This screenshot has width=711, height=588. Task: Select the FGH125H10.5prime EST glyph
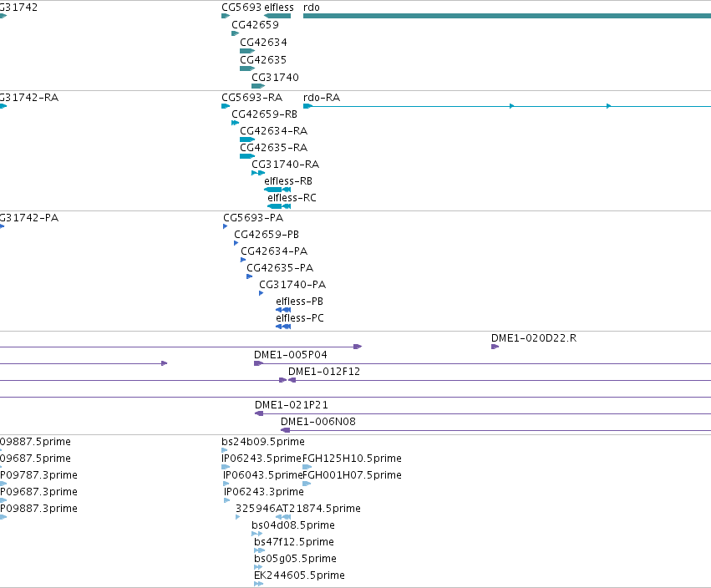[307, 467]
